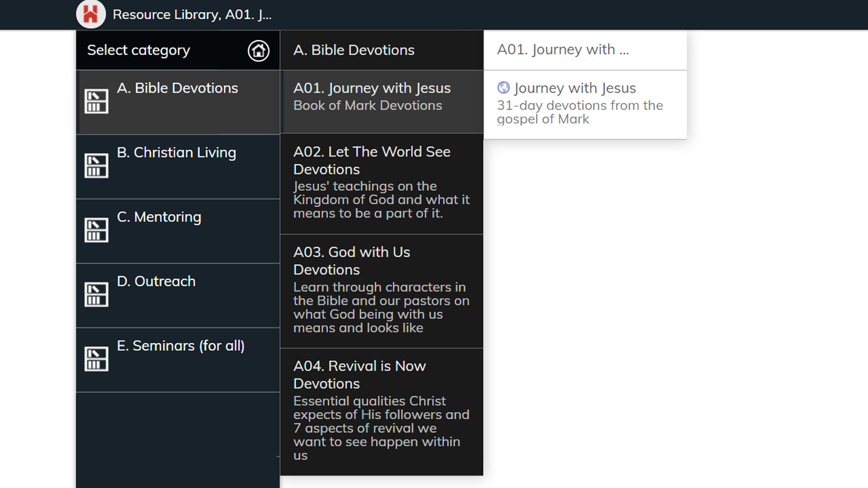Screen dimensions: 868x488
Task: Open the B. Christian Living category
Action: point(178,167)
